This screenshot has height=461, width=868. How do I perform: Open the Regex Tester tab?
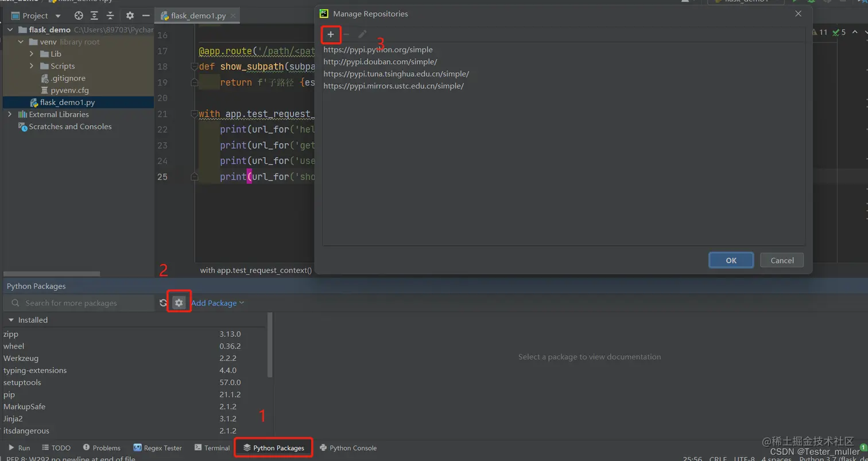(x=158, y=448)
